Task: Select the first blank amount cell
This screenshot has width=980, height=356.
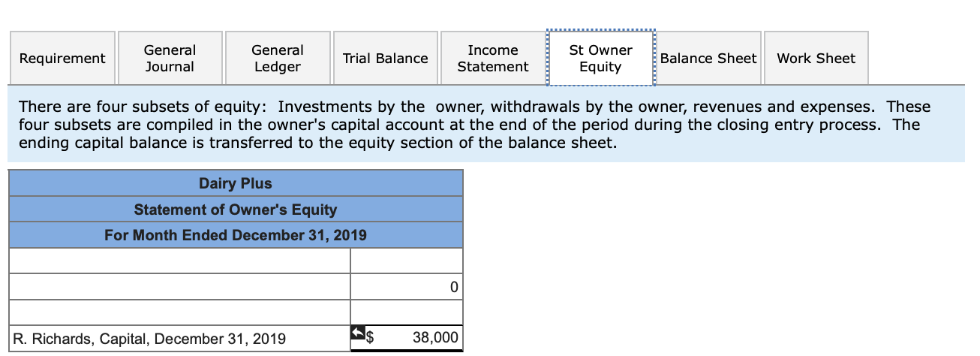Action: (x=406, y=261)
